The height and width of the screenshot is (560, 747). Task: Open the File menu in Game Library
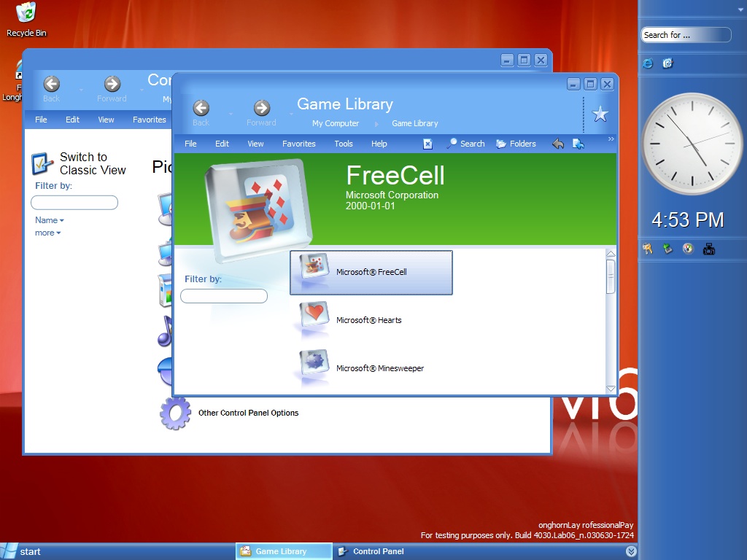[x=190, y=144]
